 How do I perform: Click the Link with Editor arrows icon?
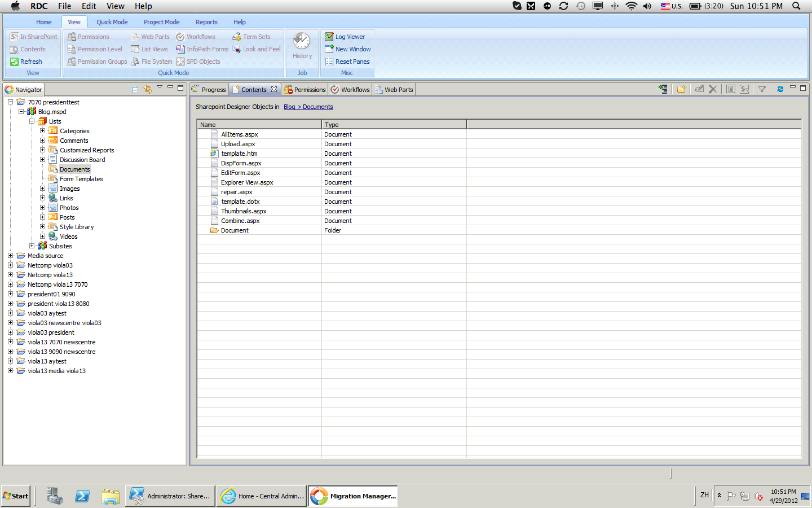[x=148, y=89]
